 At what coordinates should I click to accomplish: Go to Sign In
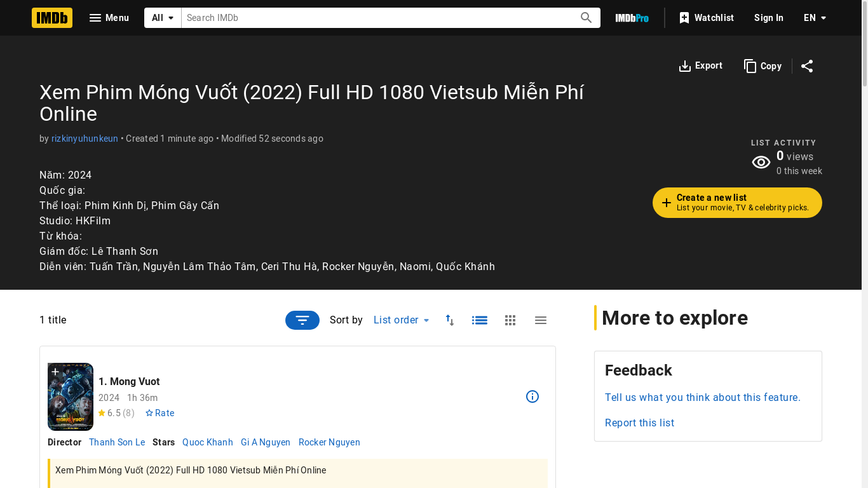click(769, 18)
